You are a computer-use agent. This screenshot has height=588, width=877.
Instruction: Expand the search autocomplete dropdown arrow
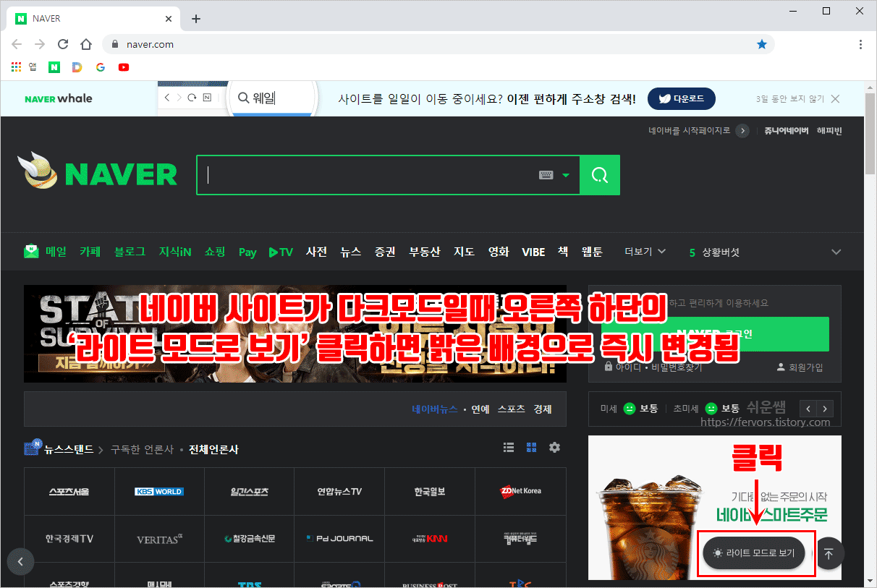566,175
